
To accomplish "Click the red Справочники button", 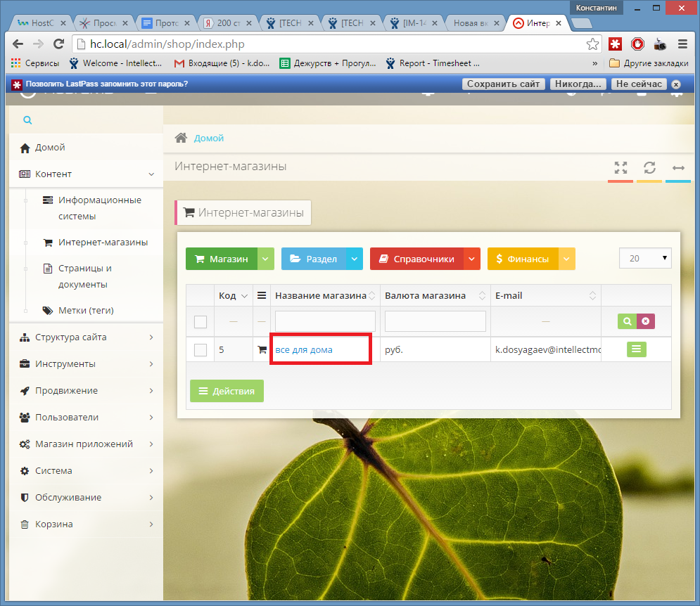I will 416,259.
